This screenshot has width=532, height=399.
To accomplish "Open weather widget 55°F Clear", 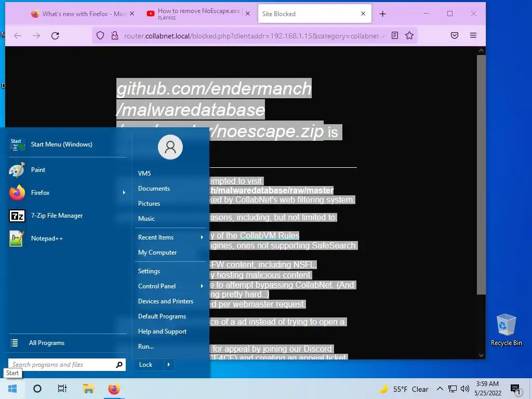I will [x=404, y=389].
